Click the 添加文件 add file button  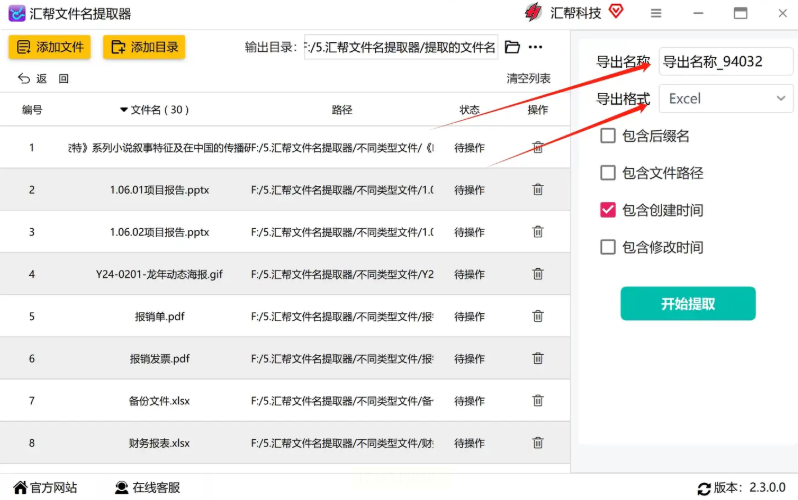[x=50, y=47]
